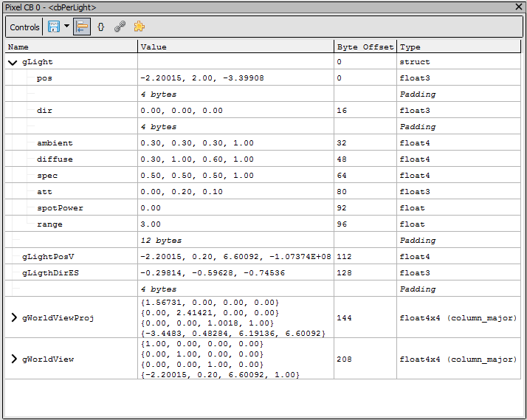Image resolution: width=527 pixels, height=420 pixels.
Task: Select the att row
Action: (263, 192)
